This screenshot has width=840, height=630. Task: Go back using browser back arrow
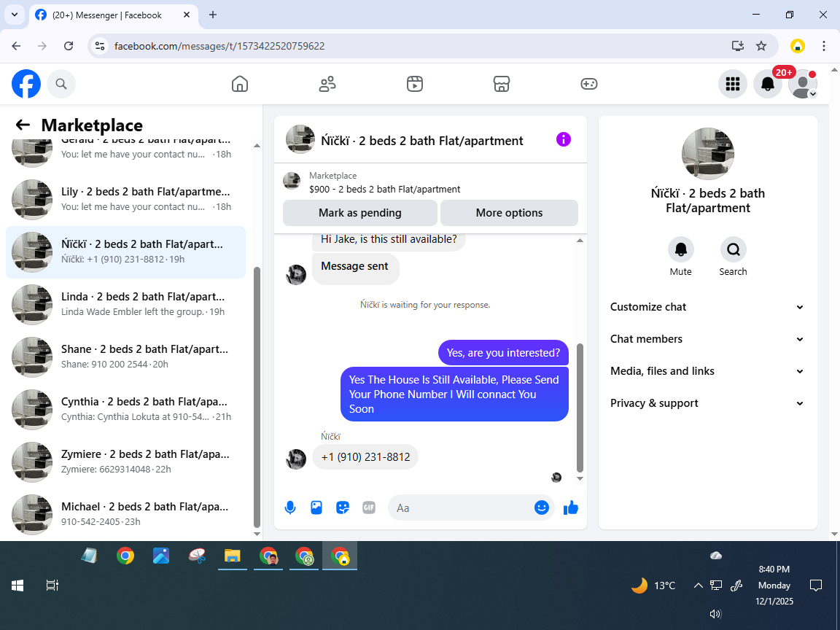[16, 46]
